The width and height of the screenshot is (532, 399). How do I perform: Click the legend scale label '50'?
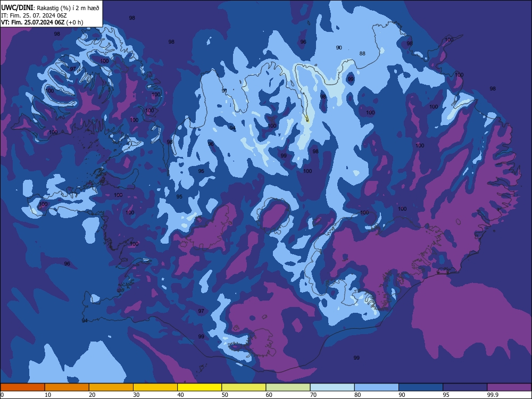pyautogui.click(x=225, y=395)
